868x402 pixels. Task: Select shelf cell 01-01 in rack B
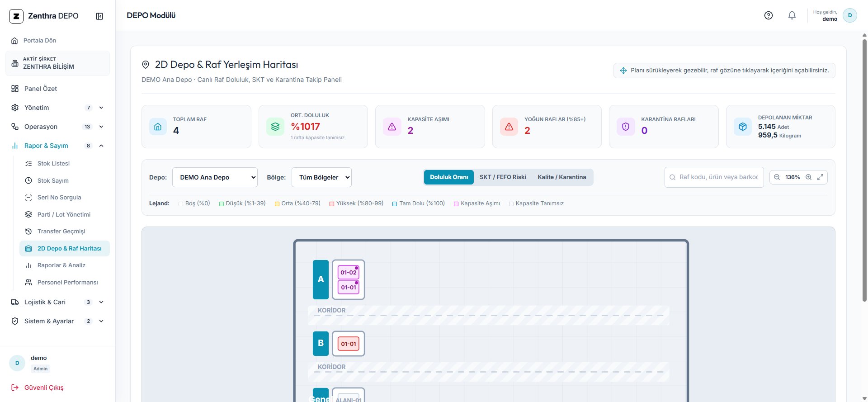point(349,344)
